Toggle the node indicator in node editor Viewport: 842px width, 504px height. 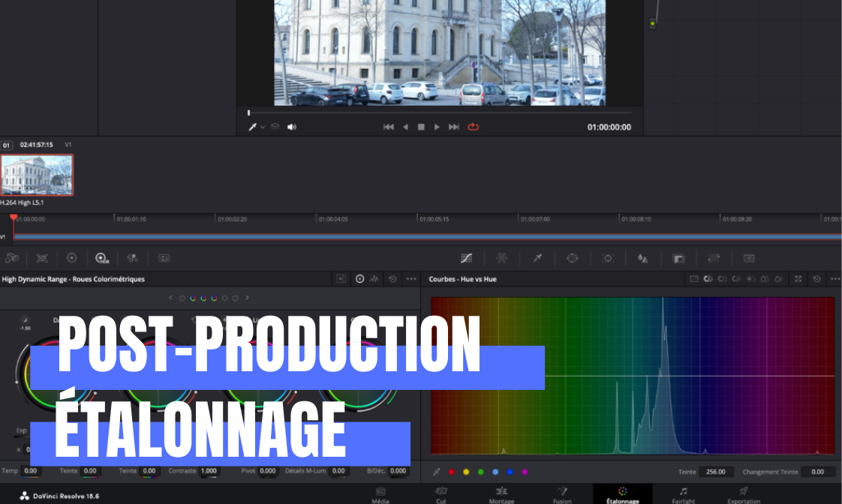pyautogui.click(x=652, y=24)
